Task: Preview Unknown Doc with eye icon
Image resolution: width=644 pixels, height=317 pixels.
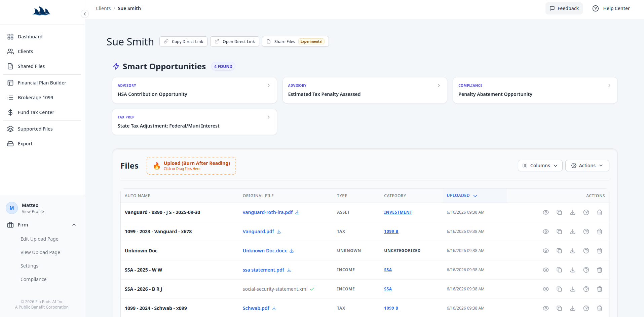Action: [x=546, y=251]
